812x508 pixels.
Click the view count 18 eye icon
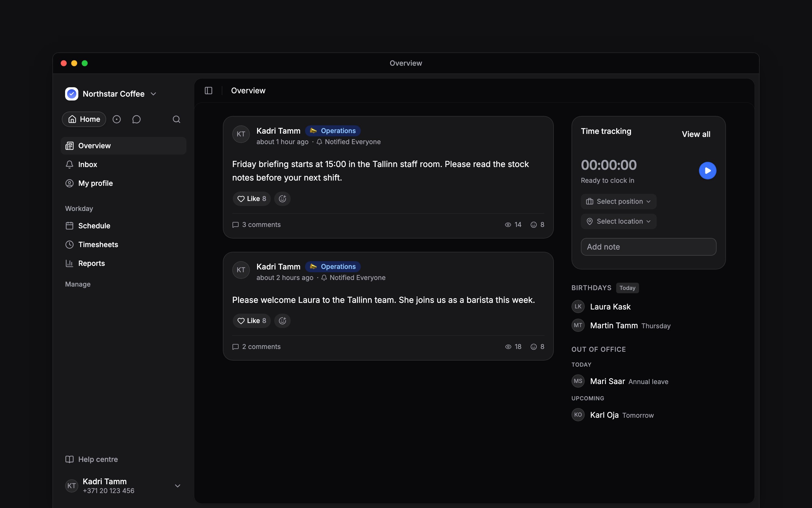pyautogui.click(x=508, y=347)
